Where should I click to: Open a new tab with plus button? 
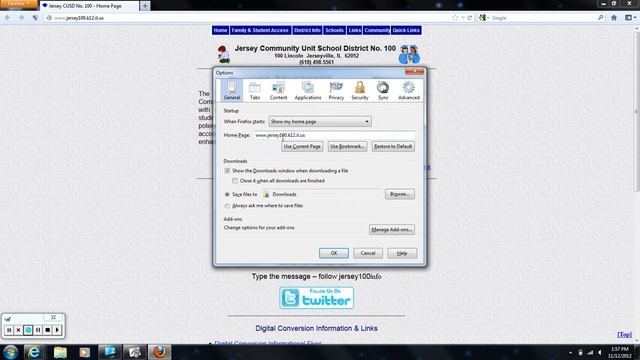tap(144, 6)
